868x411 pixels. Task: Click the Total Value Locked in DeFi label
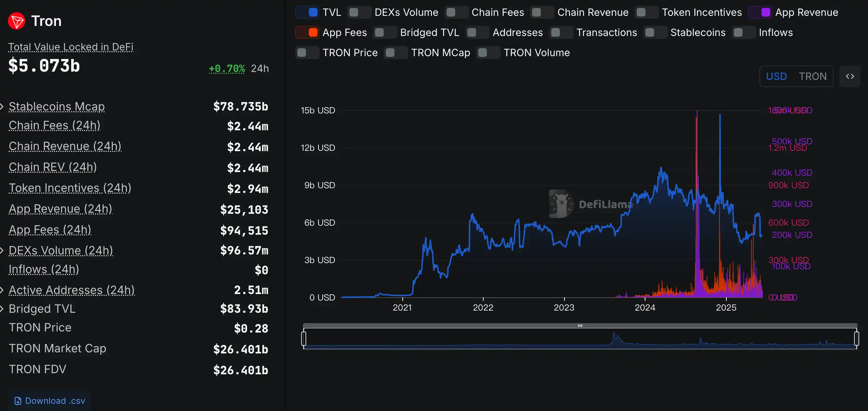tap(70, 47)
